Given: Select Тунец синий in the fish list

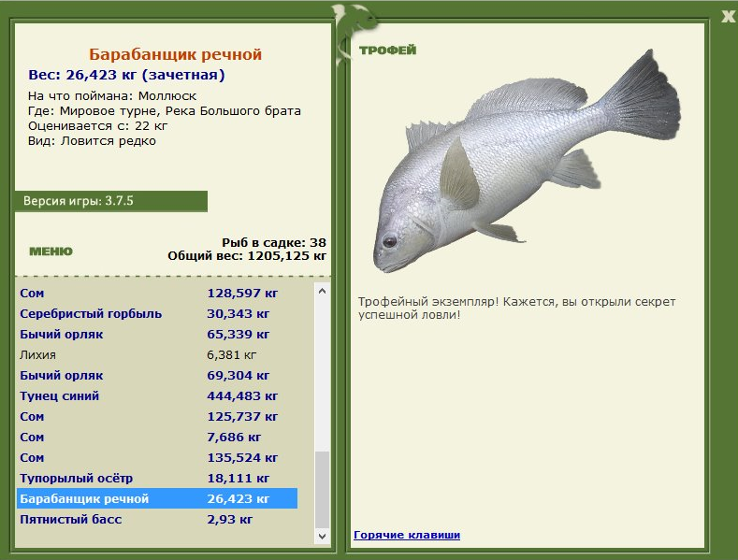Looking at the screenshot, I should [157, 396].
